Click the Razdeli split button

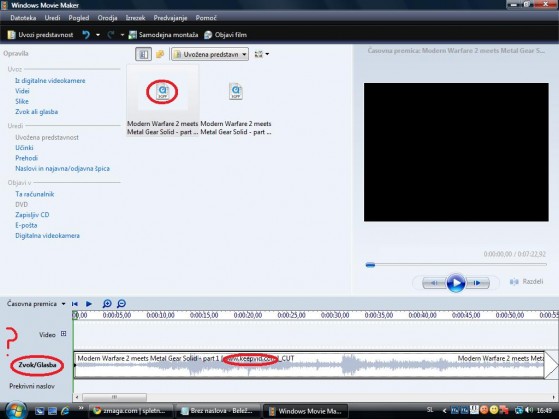point(527,282)
